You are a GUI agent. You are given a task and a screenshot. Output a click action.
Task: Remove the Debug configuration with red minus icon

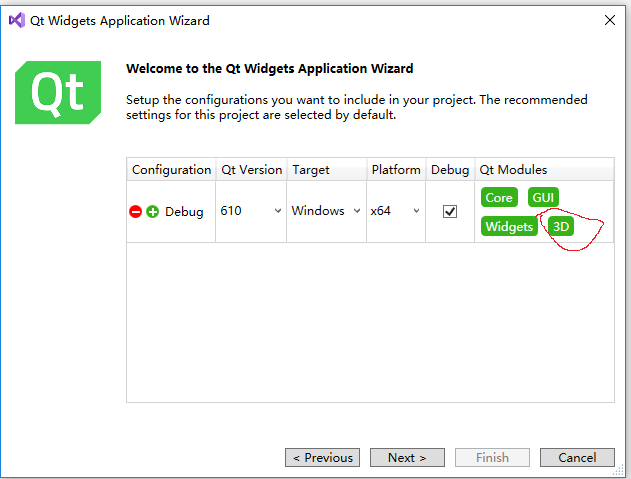point(136,211)
